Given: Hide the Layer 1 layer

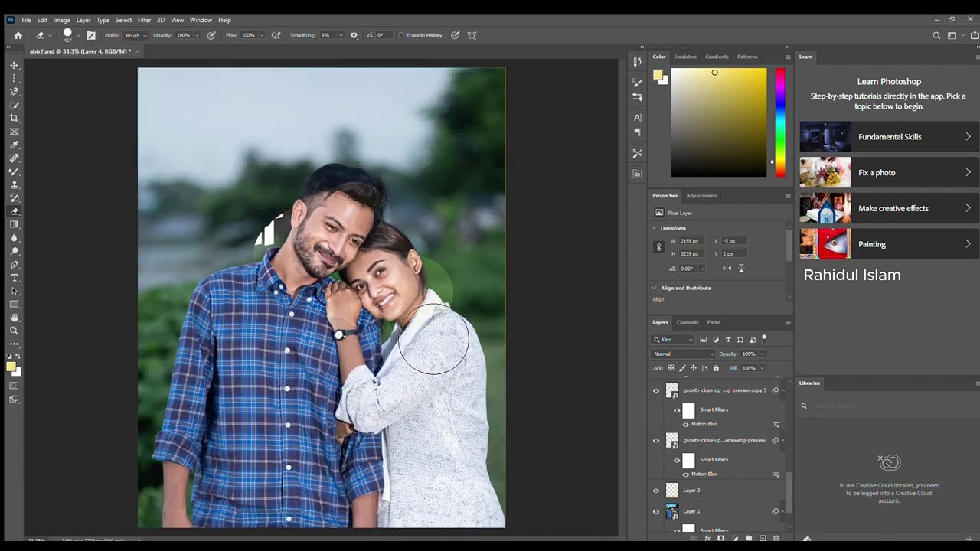Looking at the screenshot, I should click(655, 511).
